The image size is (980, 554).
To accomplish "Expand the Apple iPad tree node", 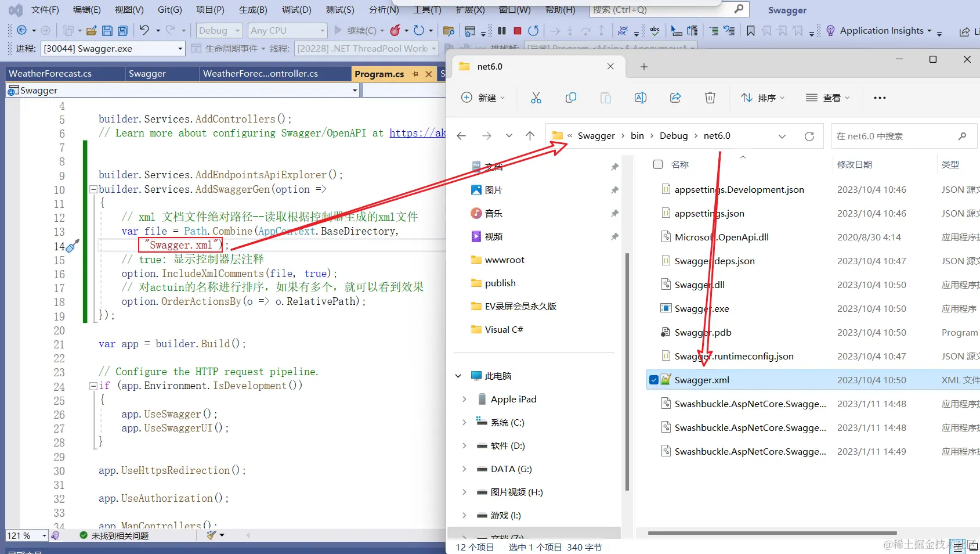I will (464, 399).
